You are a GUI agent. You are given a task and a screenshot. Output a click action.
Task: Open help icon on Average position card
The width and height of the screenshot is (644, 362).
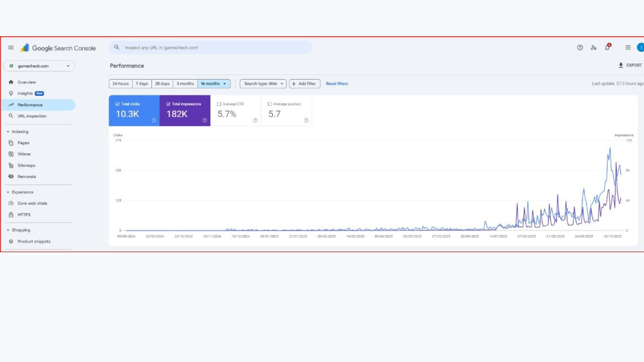tap(306, 120)
